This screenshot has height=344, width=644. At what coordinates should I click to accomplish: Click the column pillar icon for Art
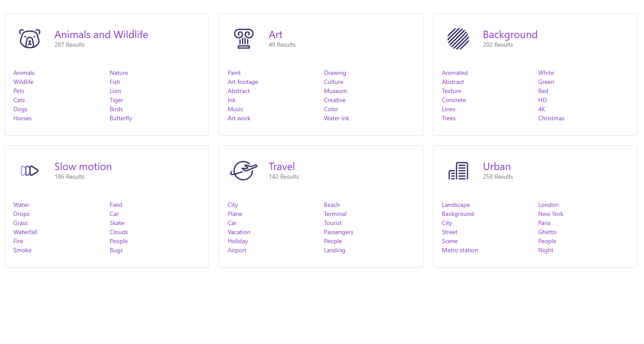tap(244, 39)
